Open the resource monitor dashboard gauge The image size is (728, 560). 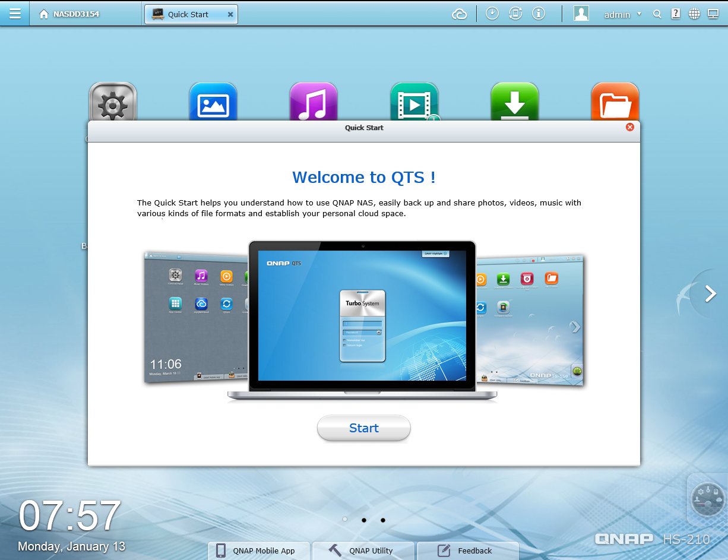click(708, 498)
